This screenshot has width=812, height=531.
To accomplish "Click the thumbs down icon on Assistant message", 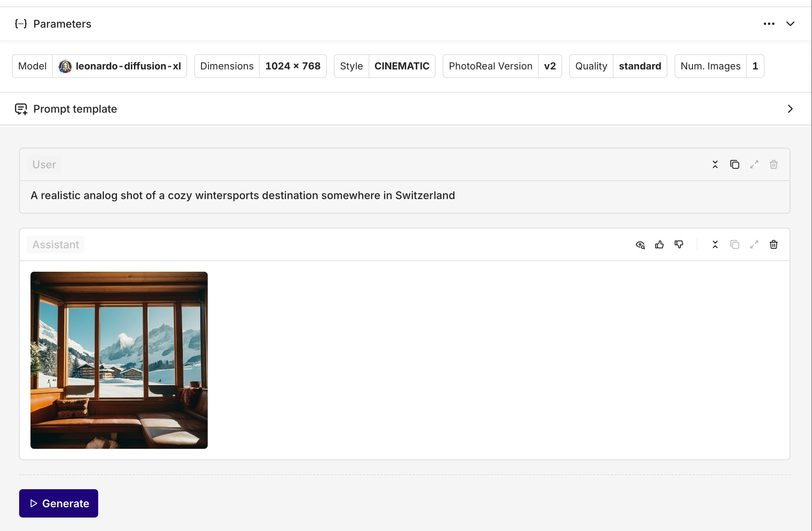I will point(679,244).
